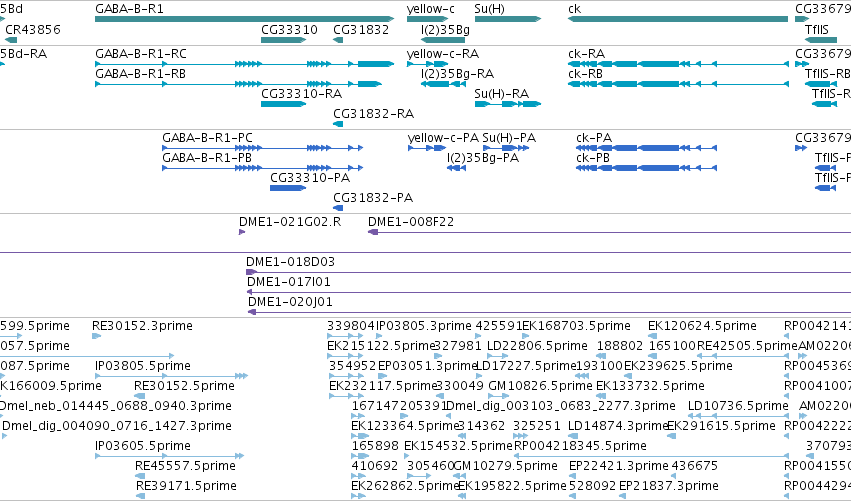Select EST EK168703.5prime
Image resolution: width=851 pixels, height=501 pixels.
[576, 326]
